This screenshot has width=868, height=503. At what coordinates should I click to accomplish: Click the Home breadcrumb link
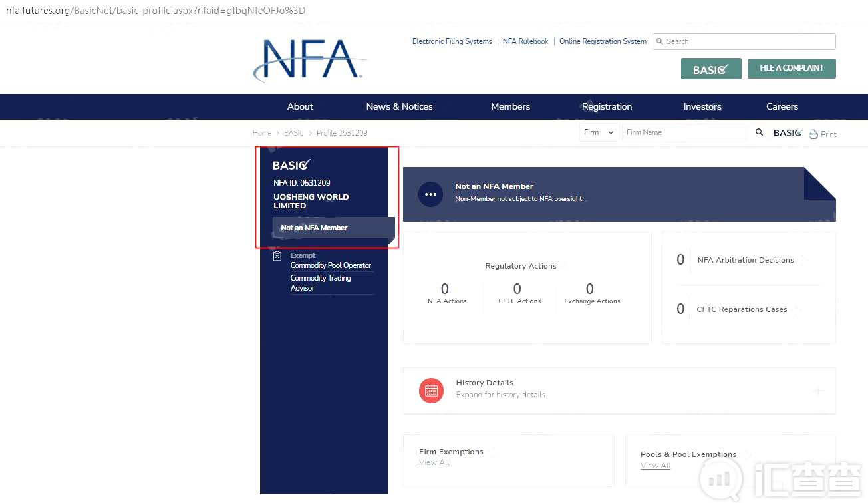point(262,133)
